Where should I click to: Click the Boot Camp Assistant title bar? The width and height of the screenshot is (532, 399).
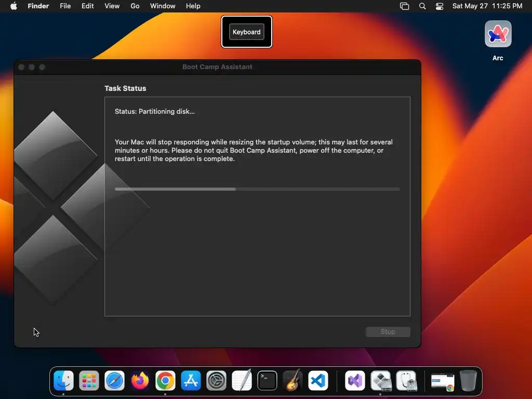218,67
